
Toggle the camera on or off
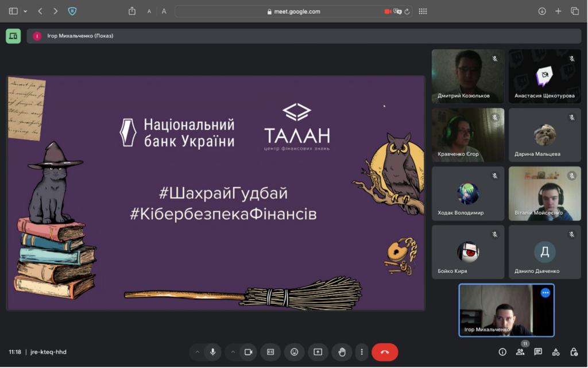click(248, 352)
